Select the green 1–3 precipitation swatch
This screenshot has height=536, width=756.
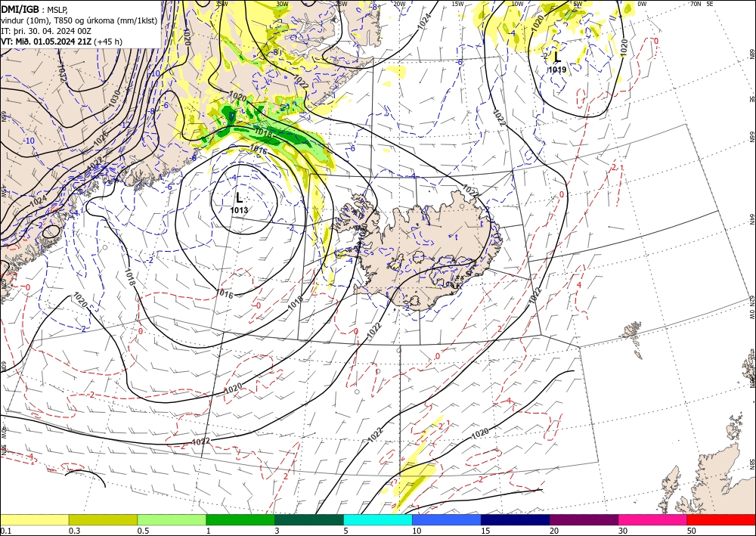[240, 519]
